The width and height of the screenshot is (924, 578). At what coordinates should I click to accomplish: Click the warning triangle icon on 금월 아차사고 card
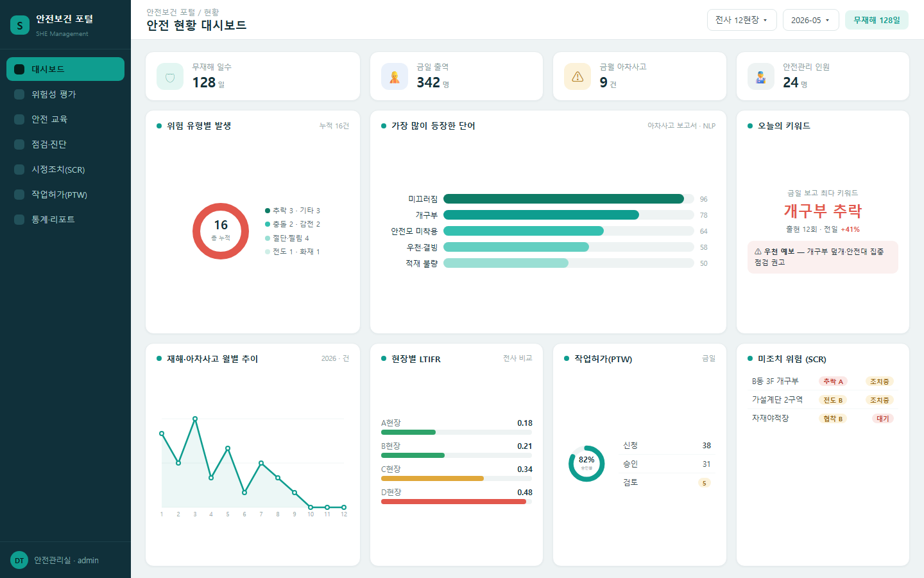[577, 76]
